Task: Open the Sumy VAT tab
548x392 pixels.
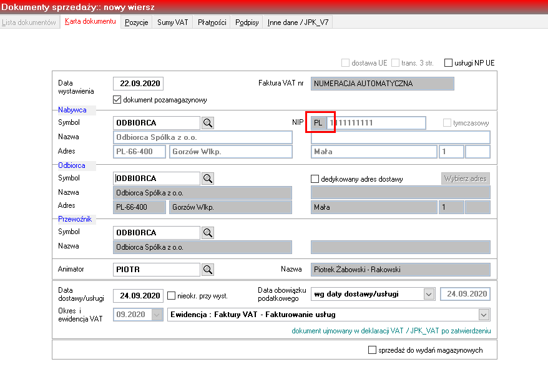Action: click(173, 22)
